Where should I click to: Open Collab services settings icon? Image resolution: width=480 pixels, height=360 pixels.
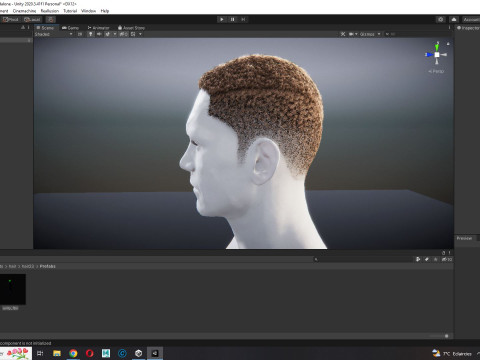click(x=441, y=19)
